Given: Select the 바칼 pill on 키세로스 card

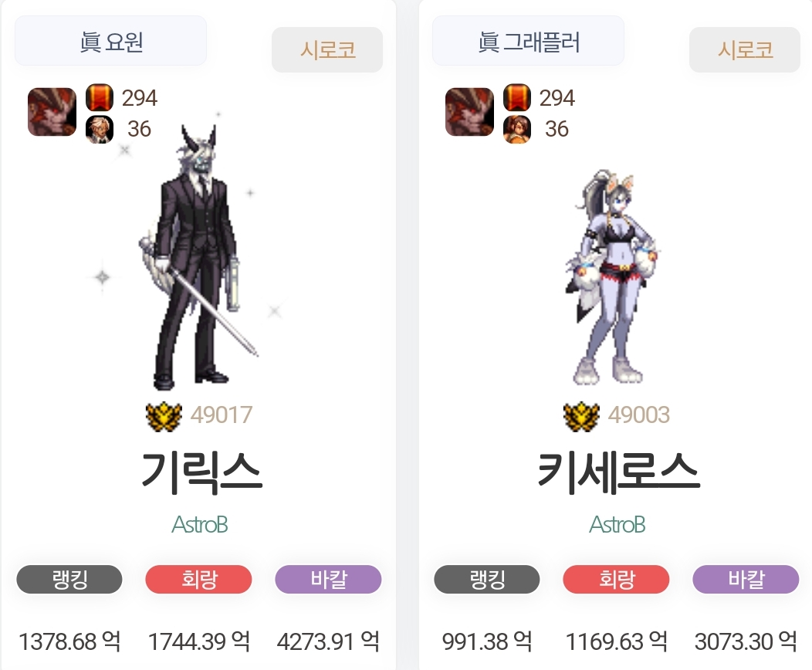Looking at the screenshot, I should (746, 579).
